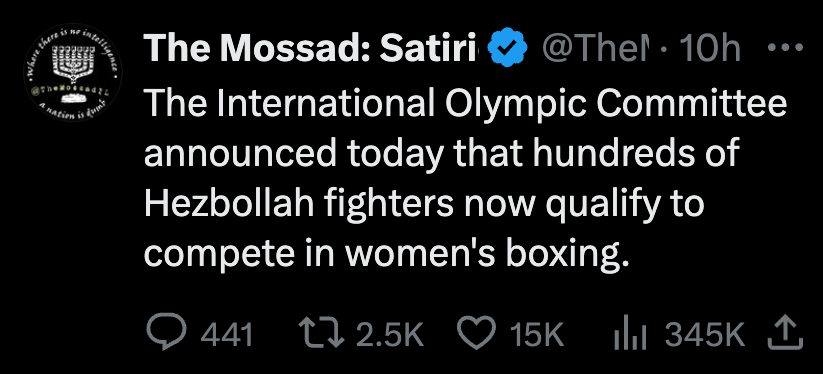Click the share upload arrow icon

[x=785, y=333]
